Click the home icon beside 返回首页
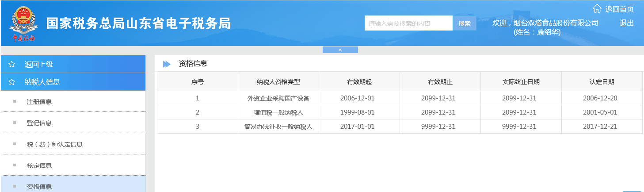The width and height of the screenshot is (644, 192). 597,9
